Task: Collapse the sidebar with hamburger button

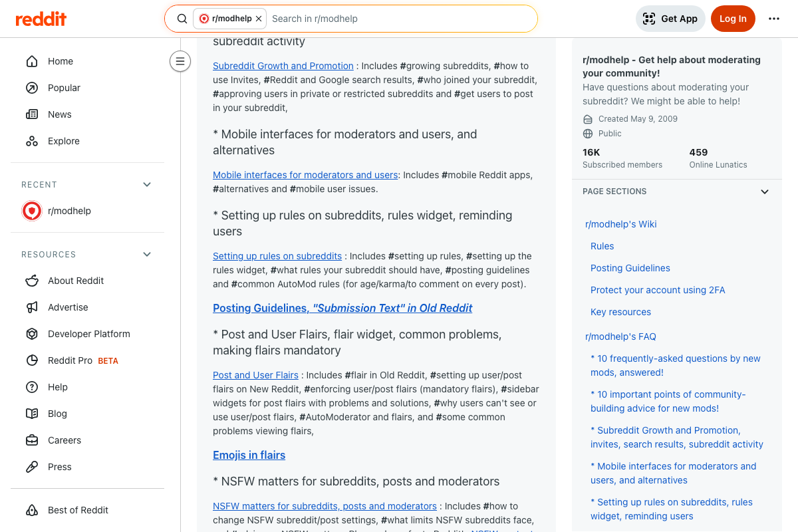Action: pyautogui.click(x=180, y=61)
